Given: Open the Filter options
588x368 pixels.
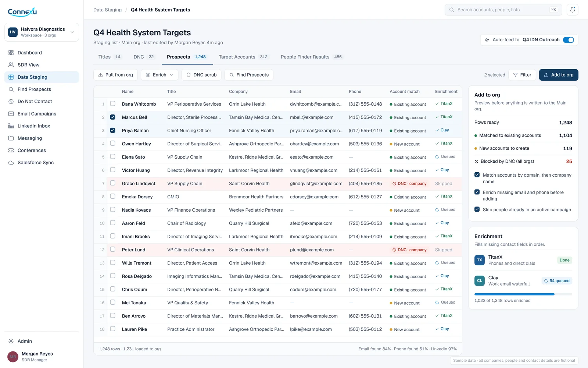Looking at the screenshot, I should (x=522, y=75).
